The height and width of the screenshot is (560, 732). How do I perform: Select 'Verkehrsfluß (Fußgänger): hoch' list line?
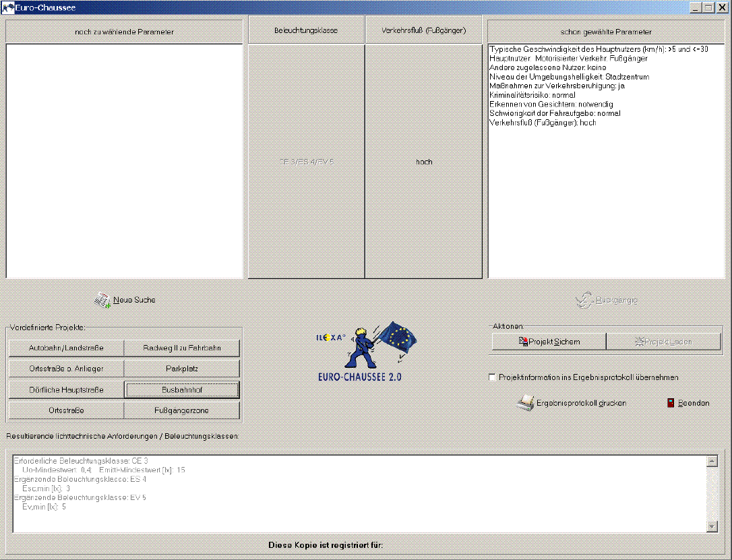543,123
